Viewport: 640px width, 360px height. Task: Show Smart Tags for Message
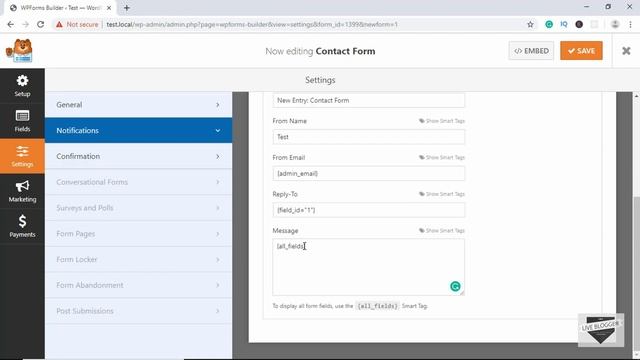442,231
